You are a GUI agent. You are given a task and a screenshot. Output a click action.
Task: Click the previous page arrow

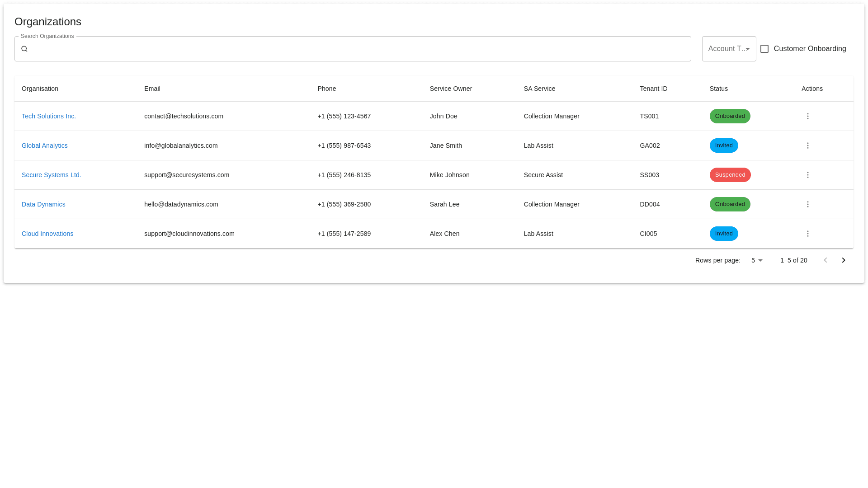pos(825,260)
